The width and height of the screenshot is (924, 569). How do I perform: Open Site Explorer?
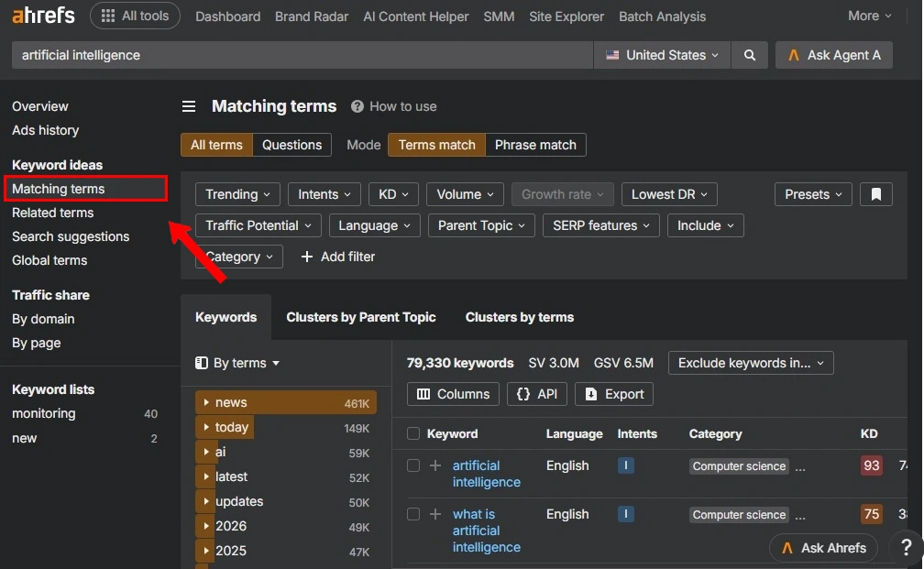566,16
